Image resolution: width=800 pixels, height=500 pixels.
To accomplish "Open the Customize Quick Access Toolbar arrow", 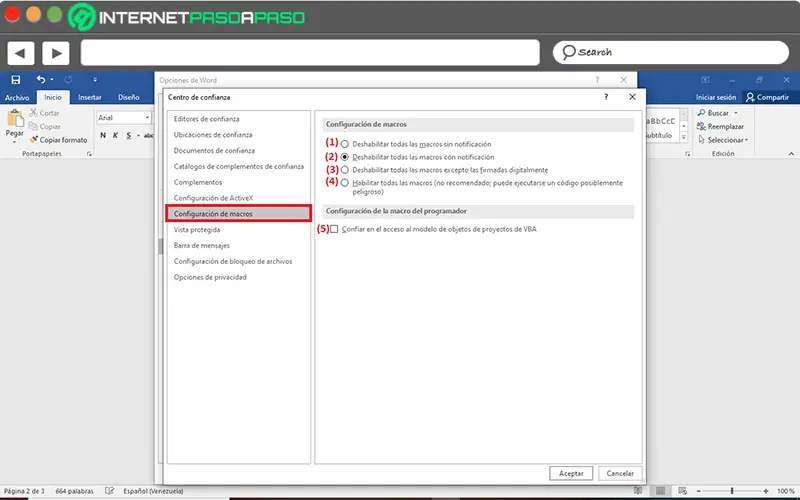I will pyautogui.click(x=95, y=80).
